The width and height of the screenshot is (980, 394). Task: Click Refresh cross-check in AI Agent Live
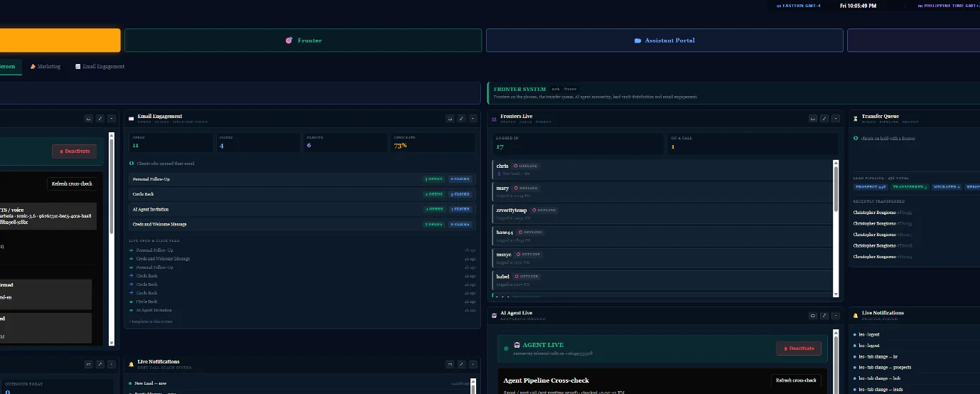click(796, 380)
